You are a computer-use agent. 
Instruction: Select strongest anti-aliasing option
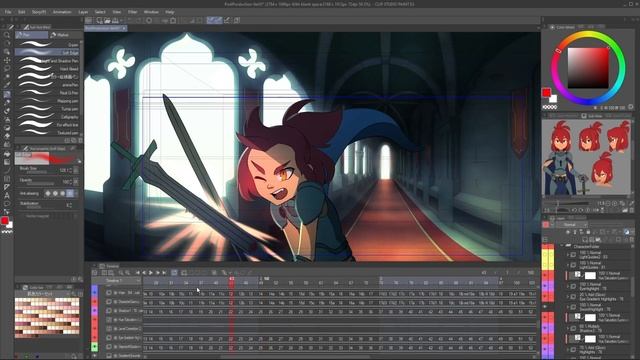[x=70, y=193]
